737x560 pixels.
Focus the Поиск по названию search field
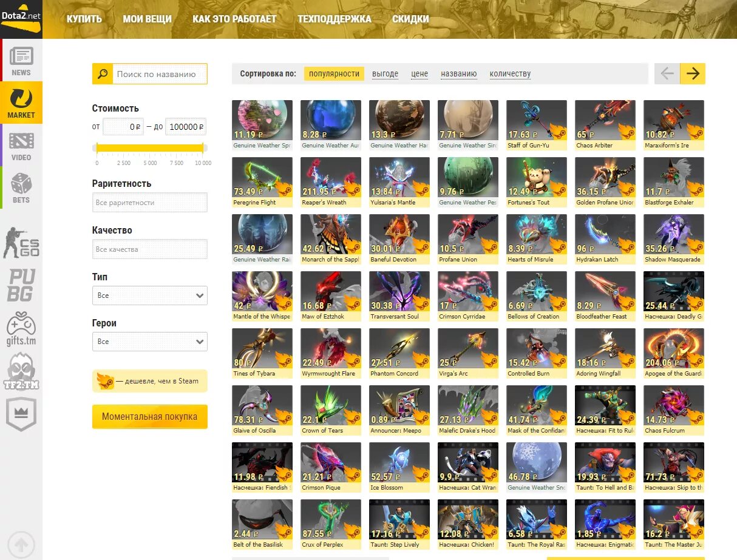(160, 74)
